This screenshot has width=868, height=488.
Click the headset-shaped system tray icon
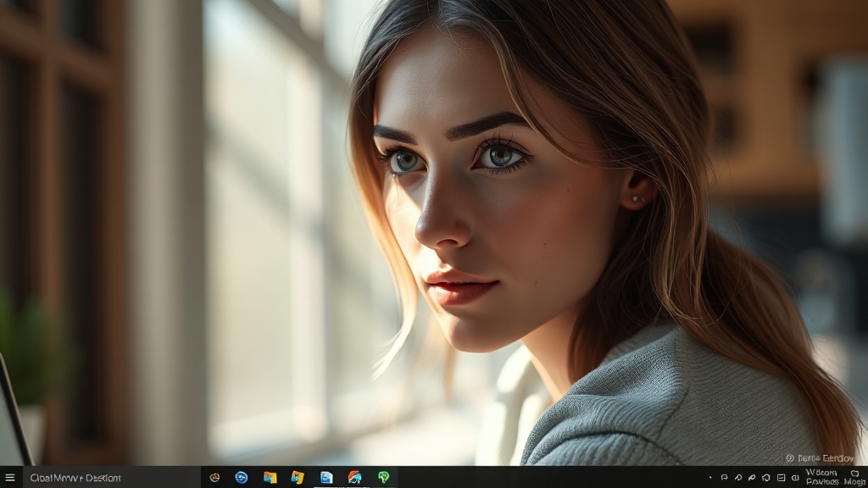coord(725,478)
